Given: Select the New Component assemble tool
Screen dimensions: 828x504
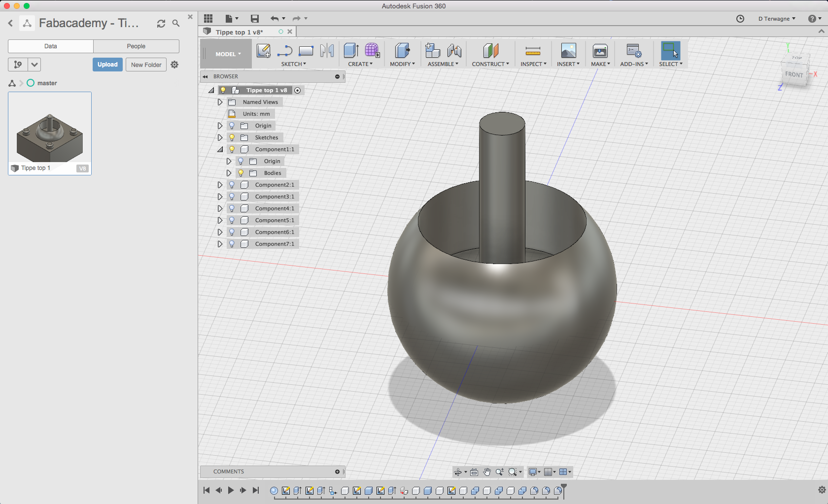Looking at the screenshot, I should coord(433,51).
